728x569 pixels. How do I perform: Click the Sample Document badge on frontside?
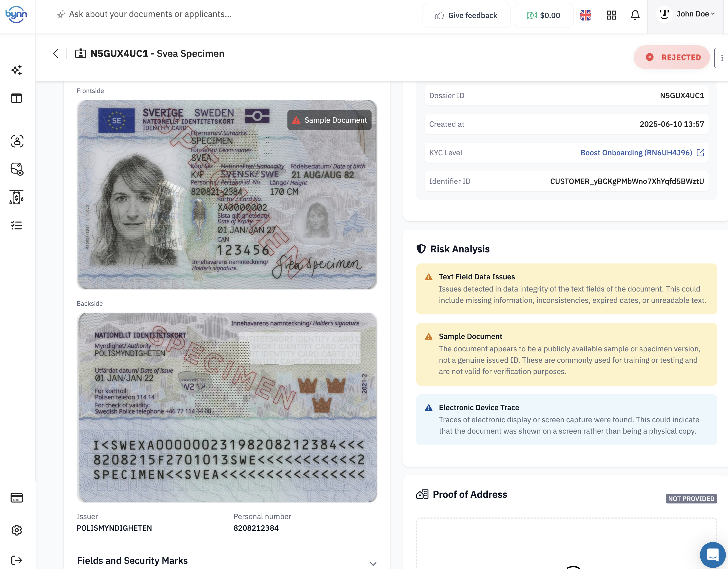tap(329, 120)
